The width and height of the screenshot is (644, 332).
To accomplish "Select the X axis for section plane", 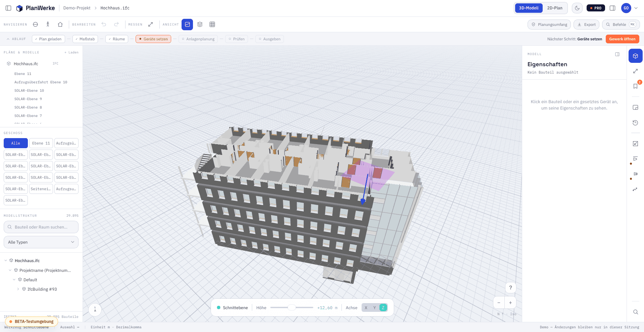I will (366, 308).
